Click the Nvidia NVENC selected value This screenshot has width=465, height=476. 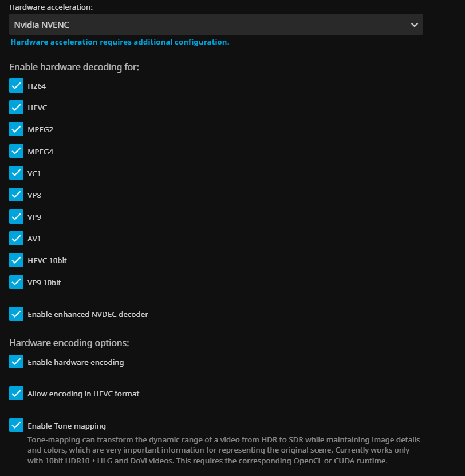tap(42, 25)
